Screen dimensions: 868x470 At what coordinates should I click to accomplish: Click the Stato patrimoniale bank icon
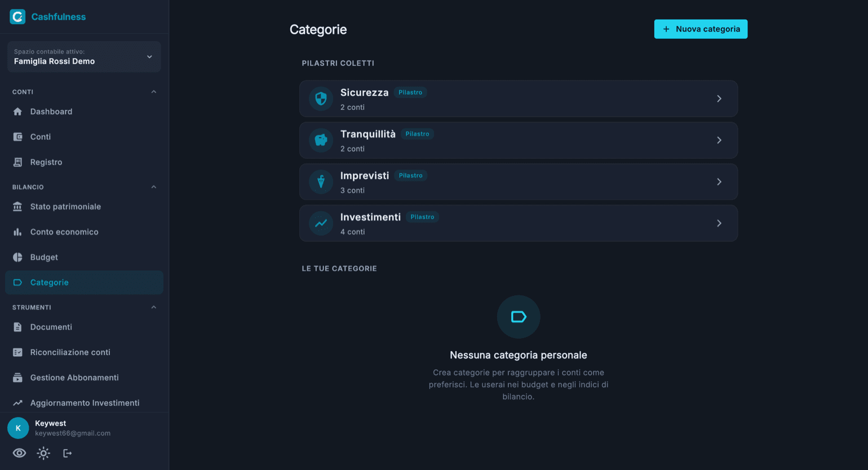(x=17, y=207)
